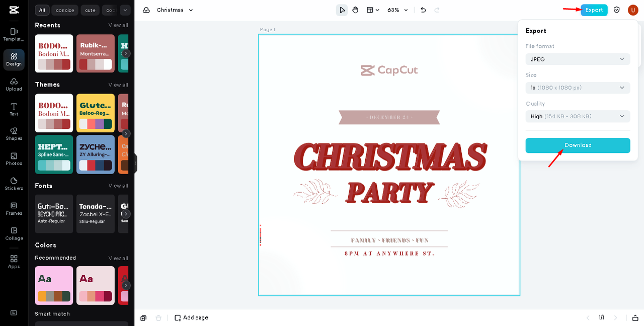This screenshot has width=644, height=326.
Task: Apply the Guti-Bo Anta-Regular font pairing
Action: [54, 214]
